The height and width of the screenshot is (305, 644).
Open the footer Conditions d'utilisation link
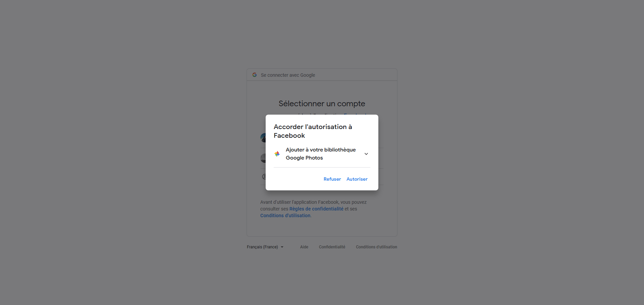376,247
